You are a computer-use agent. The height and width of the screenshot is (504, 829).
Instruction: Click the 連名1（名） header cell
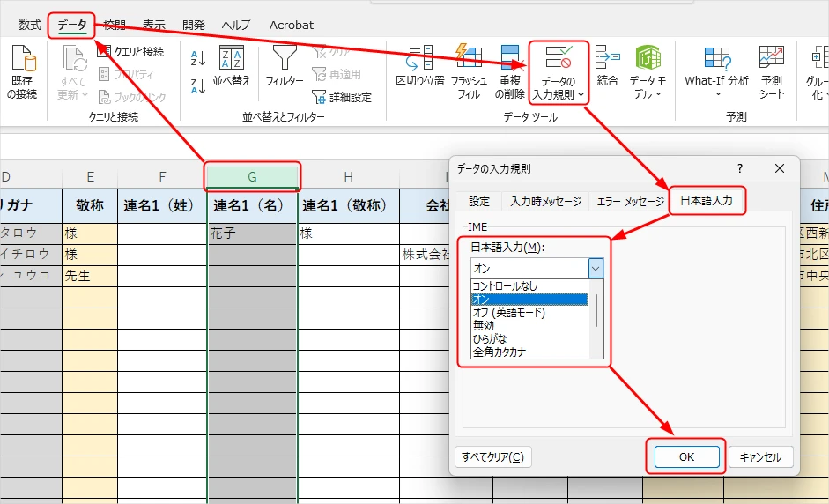pos(252,205)
